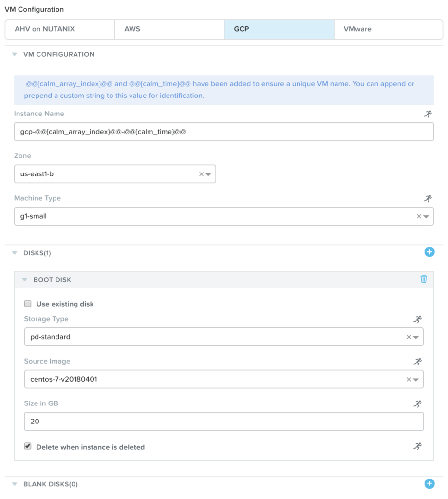Switch to the AWS tab
448x499 pixels.
[x=169, y=29]
